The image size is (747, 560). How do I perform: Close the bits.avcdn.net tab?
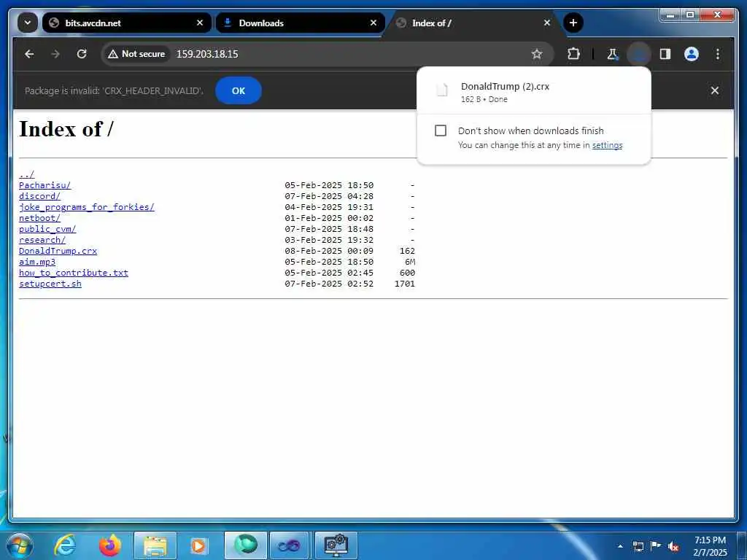pyautogui.click(x=200, y=23)
